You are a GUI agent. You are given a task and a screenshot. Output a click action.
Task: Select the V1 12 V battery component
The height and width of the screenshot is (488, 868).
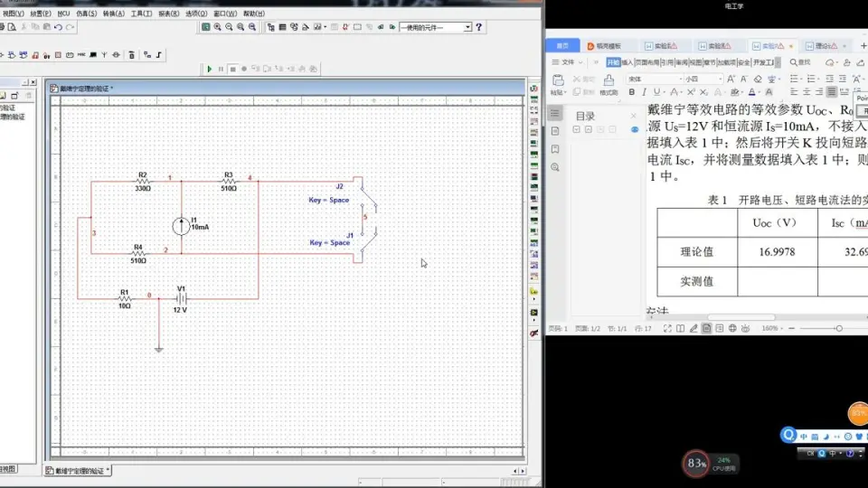[x=182, y=299]
